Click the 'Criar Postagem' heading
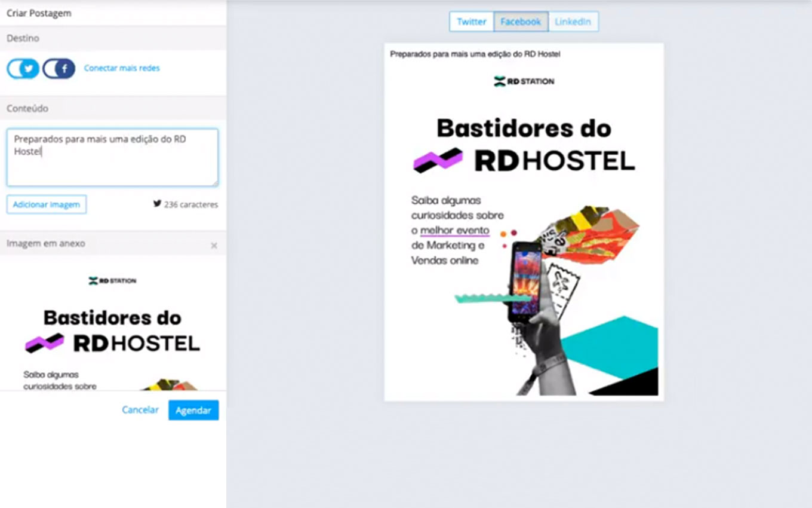Image resolution: width=812 pixels, height=508 pixels. 39,13
